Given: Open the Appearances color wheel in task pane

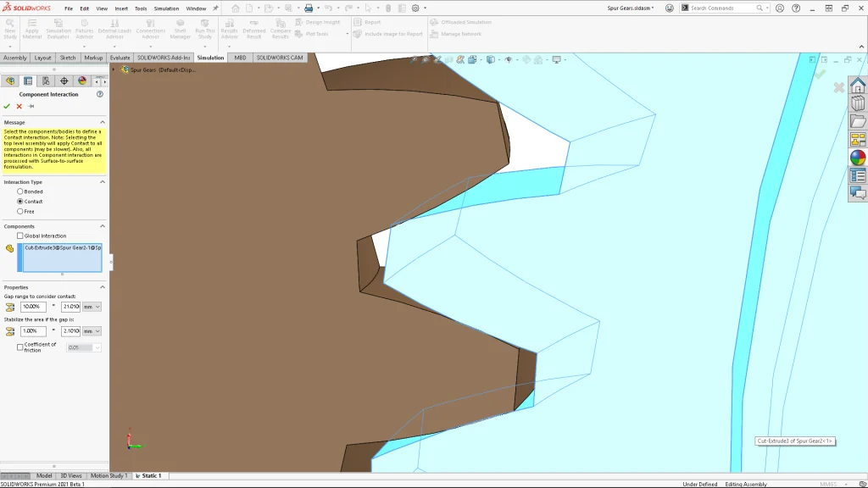Looking at the screenshot, I should point(858,158).
